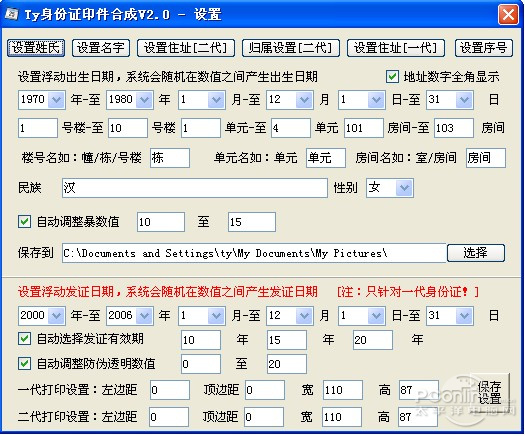The width and height of the screenshot is (525, 436).
Task: Open the 设置名字 button
Action: [x=101, y=48]
